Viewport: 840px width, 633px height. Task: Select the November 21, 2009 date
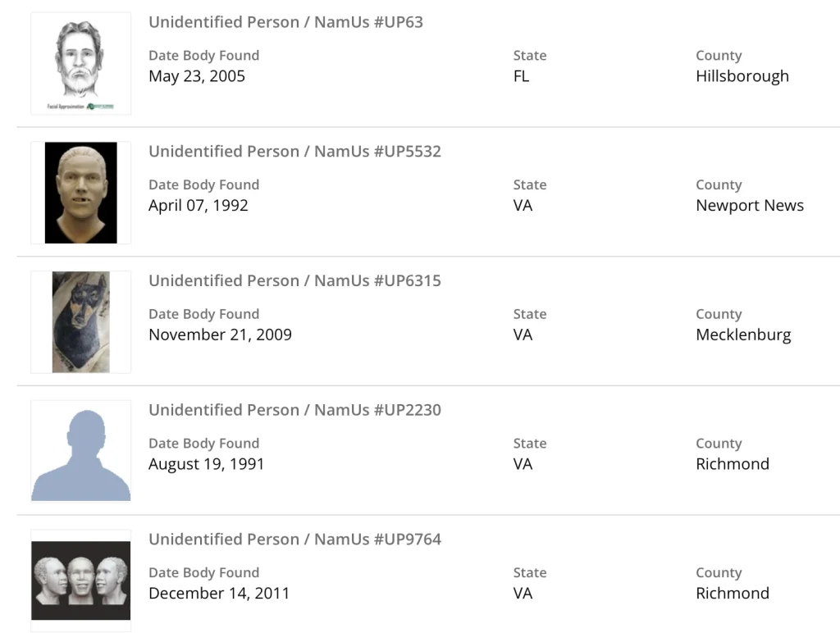tap(220, 335)
